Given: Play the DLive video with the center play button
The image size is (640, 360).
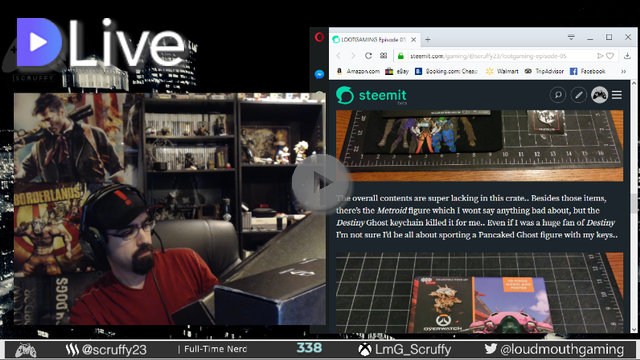Looking at the screenshot, I should [321, 182].
